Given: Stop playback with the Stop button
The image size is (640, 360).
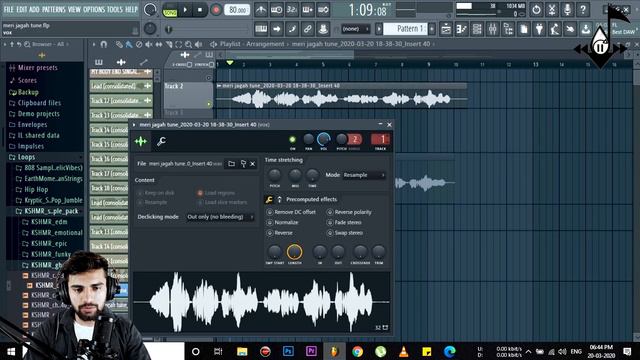Looking at the screenshot, I should pyautogui.click(x=200, y=10).
